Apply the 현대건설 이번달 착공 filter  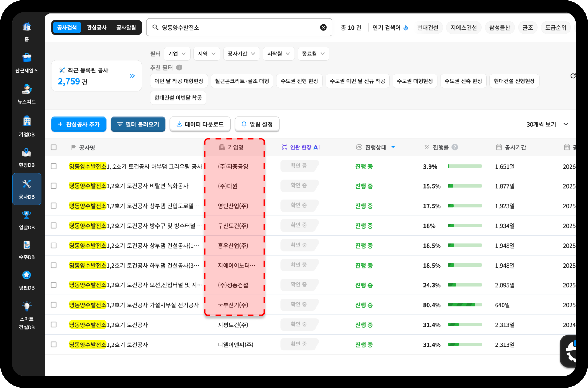[178, 98]
